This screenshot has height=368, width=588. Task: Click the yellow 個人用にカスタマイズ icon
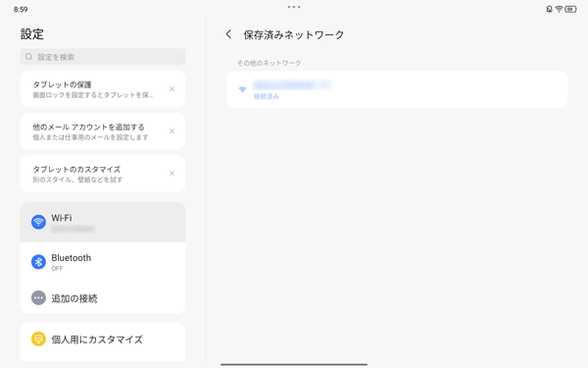[38, 340]
